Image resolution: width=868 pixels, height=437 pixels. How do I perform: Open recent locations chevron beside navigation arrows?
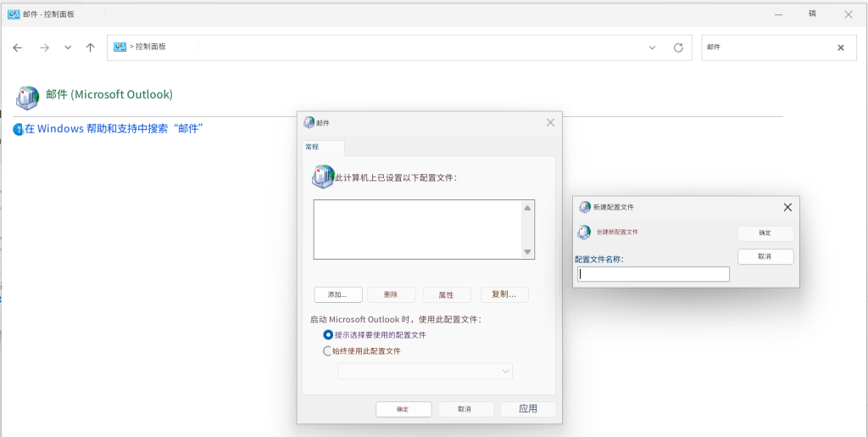point(68,48)
